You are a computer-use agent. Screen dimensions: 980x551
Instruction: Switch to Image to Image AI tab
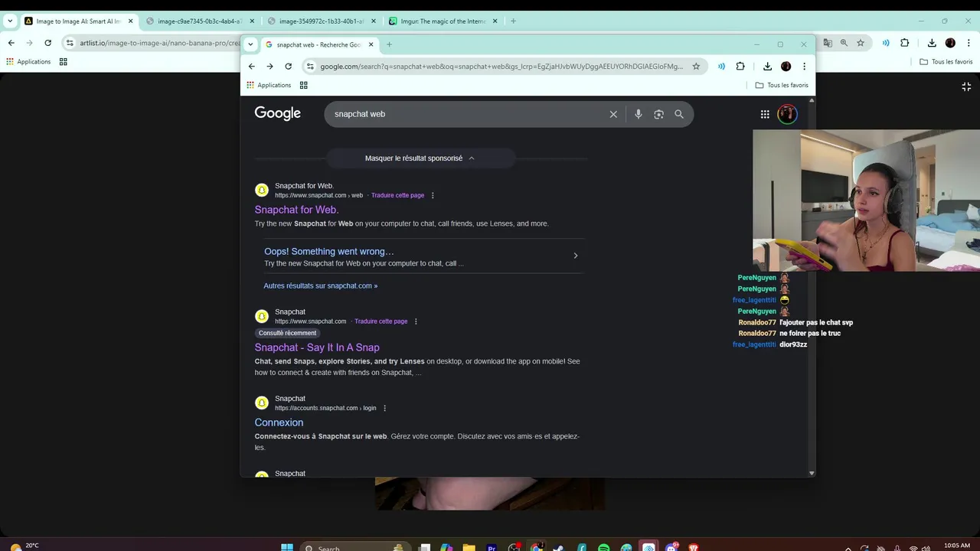coord(78,21)
